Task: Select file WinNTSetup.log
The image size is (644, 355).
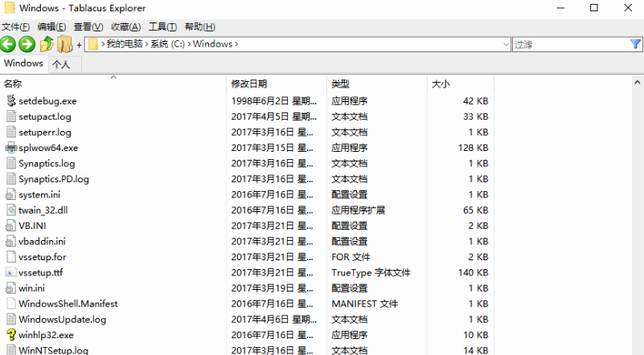Action: pos(53,350)
